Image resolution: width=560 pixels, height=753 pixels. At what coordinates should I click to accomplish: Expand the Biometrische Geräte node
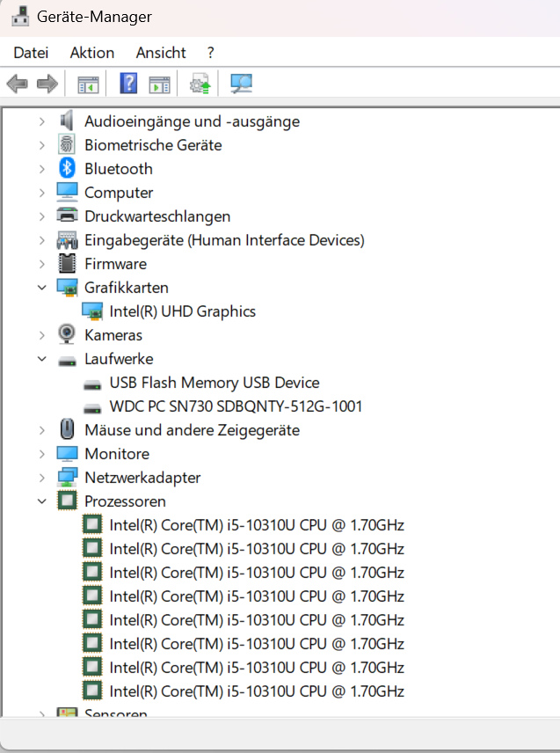coord(42,145)
